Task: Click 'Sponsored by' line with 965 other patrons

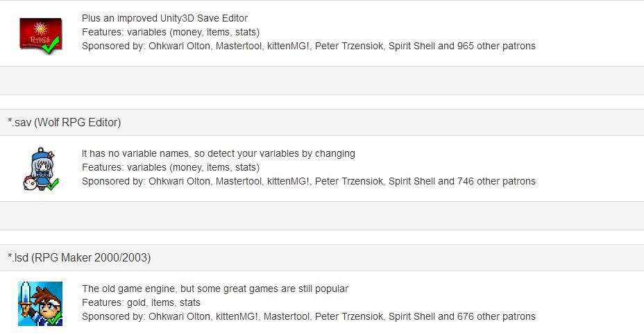Action: [x=308, y=46]
